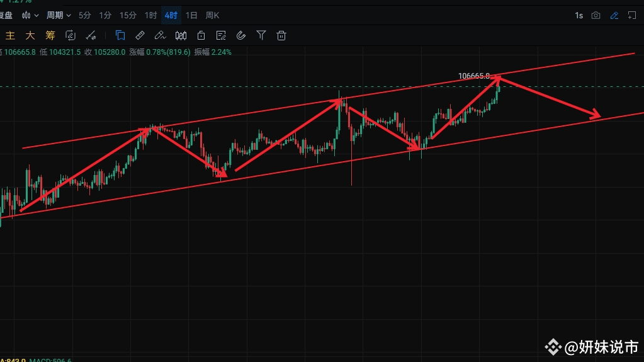Open the 周K weekly chart
This screenshot has width=644, height=362.
coord(212,16)
